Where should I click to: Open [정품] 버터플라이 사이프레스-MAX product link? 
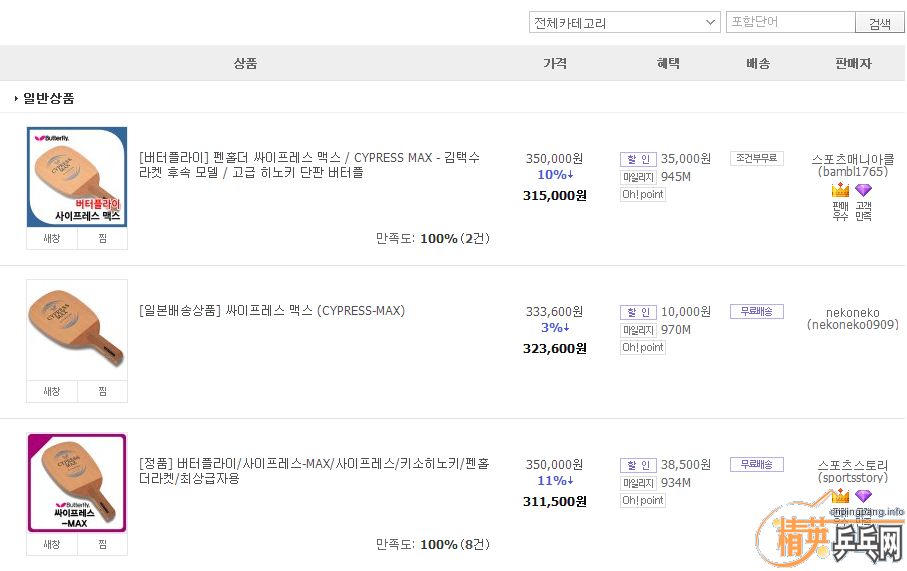(314, 471)
